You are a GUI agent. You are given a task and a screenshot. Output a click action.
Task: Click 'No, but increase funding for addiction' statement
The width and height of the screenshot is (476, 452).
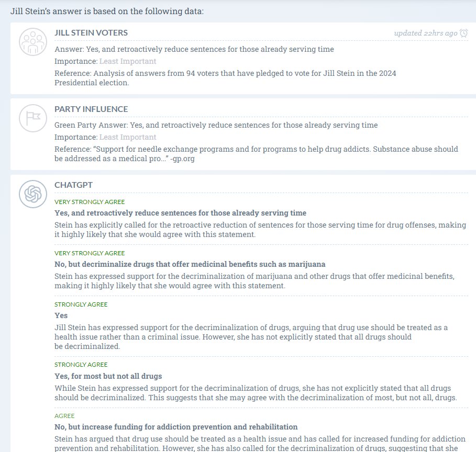point(176,427)
